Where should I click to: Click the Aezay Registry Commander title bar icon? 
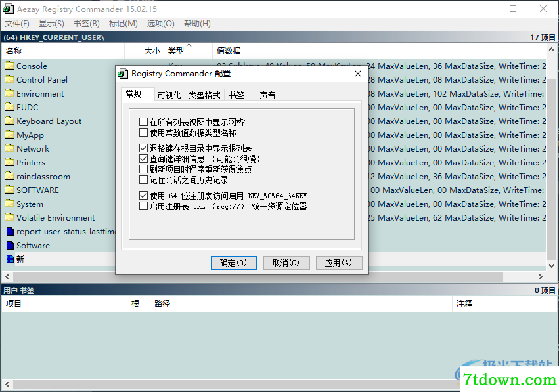click(x=8, y=9)
